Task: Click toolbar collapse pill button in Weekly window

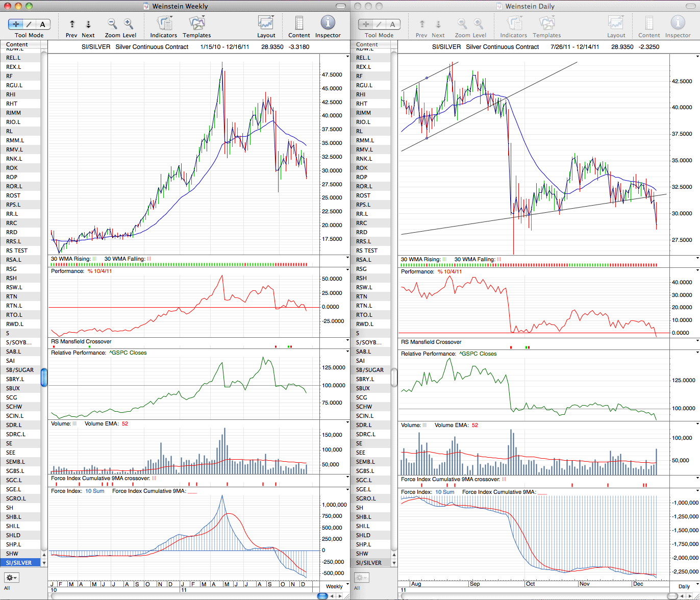Action: 340,7
